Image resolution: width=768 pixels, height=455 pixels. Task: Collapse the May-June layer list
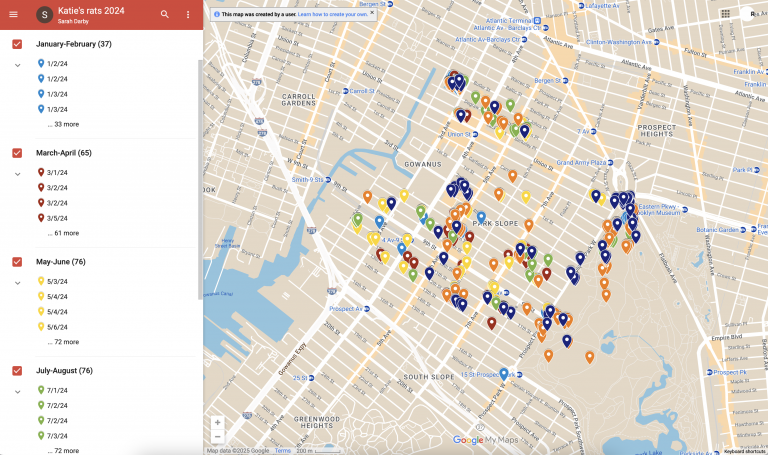point(17,282)
